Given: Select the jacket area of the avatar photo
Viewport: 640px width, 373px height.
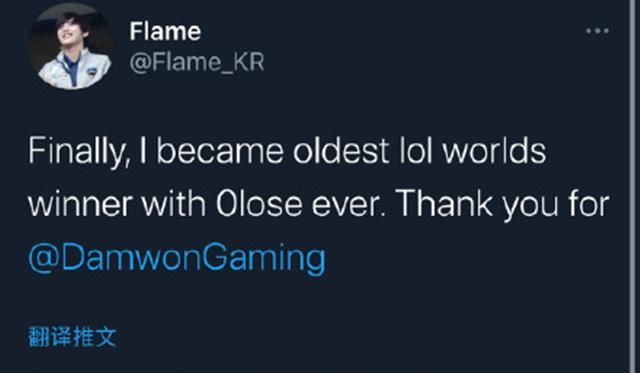Looking at the screenshot, I should click(x=73, y=69).
